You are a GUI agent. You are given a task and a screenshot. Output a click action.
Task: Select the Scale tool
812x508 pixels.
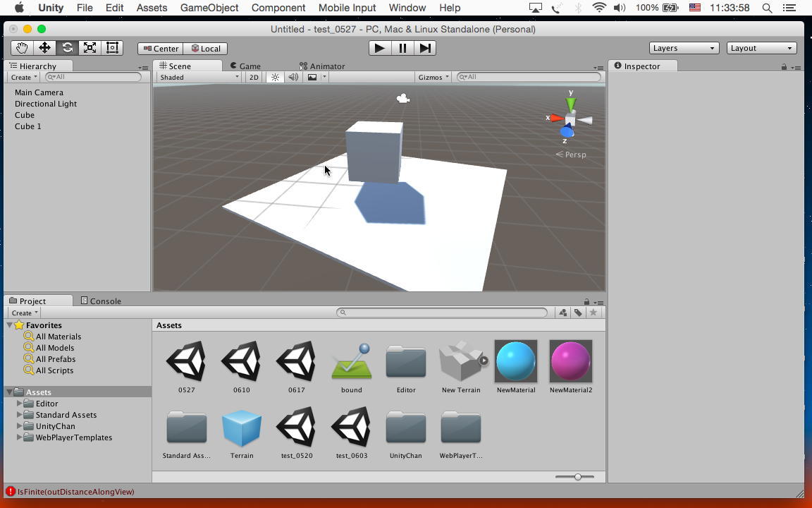[90, 48]
